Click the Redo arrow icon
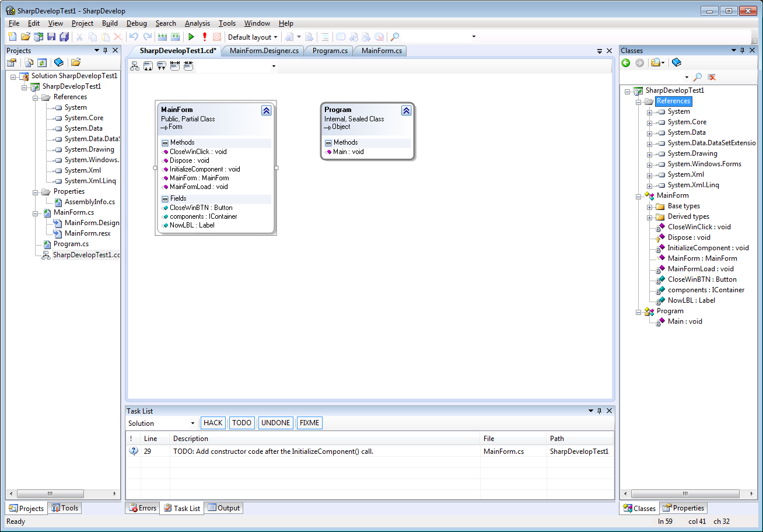This screenshot has width=763, height=532. point(148,37)
